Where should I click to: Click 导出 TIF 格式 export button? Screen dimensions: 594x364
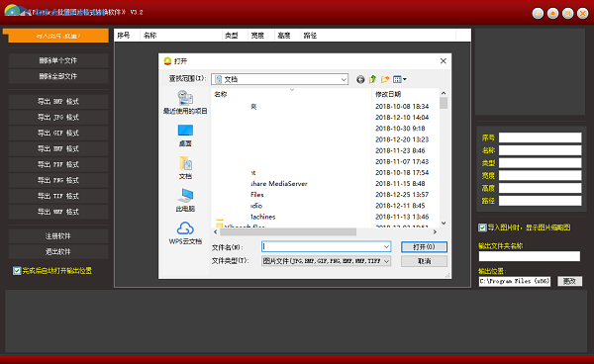pos(58,196)
